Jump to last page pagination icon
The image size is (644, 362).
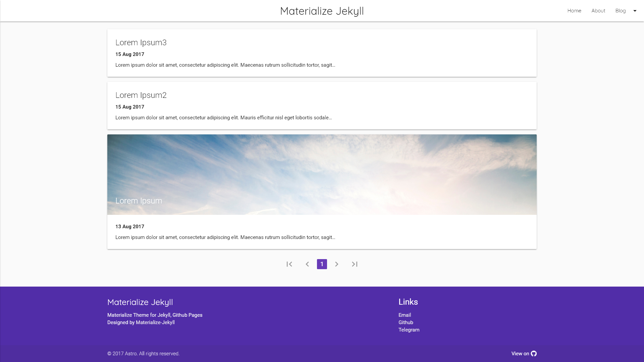tap(355, 264)
